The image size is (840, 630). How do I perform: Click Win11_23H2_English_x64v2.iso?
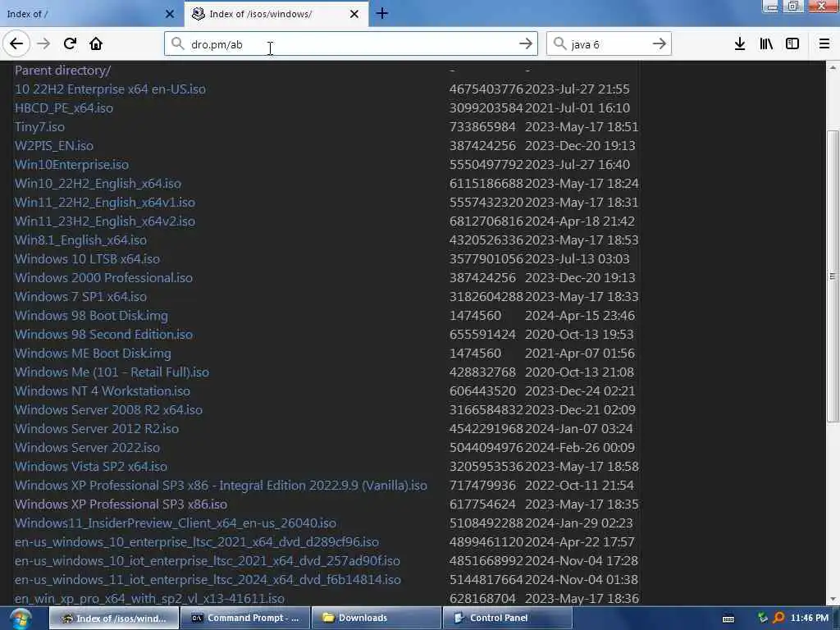[x=104, y=221]
